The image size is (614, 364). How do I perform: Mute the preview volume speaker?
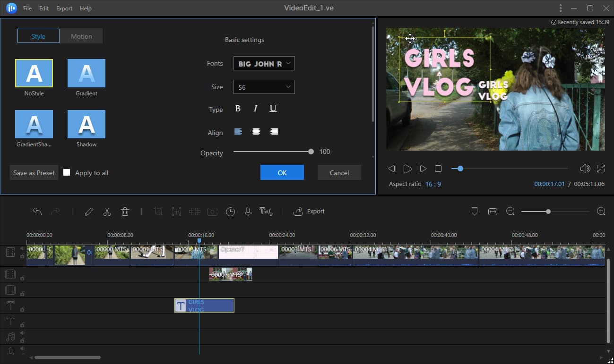[x=585, y=169]
